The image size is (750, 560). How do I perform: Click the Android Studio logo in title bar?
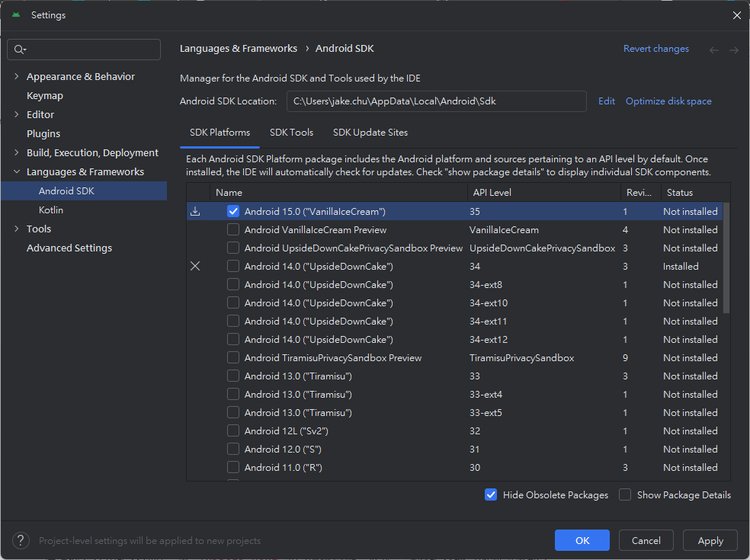point(16,14)
